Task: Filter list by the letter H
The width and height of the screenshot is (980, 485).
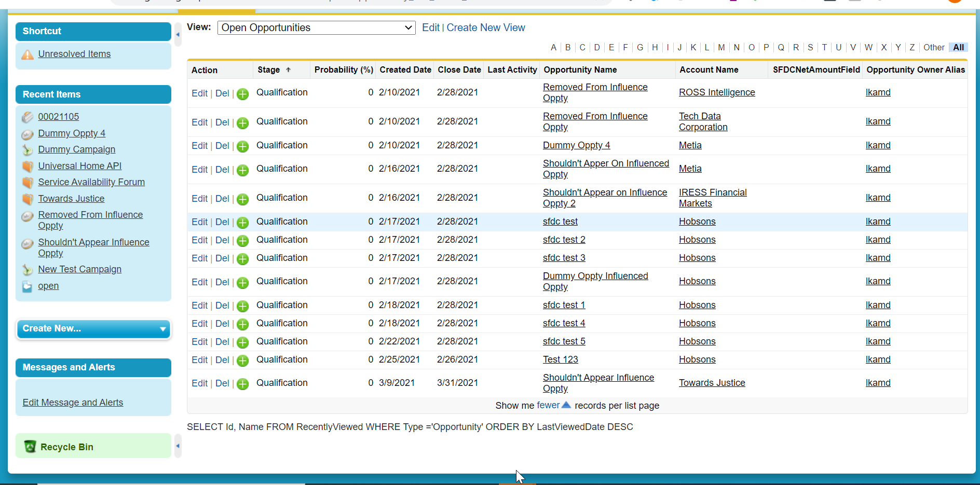Action: coord(655,48)
